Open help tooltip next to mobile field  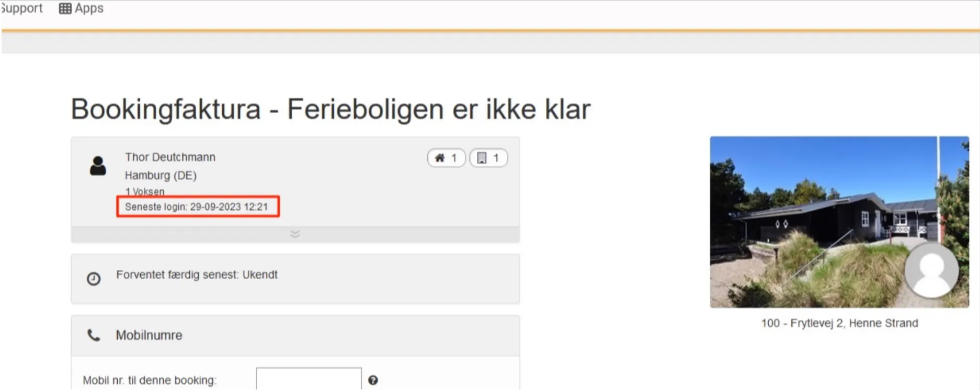pyautogui.click(x=373, y=380)
